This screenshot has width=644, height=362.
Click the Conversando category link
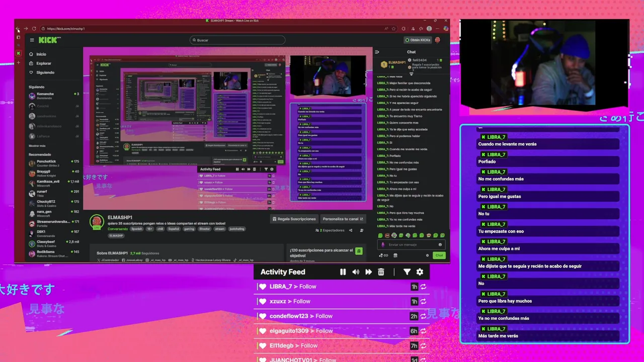[x=118, y=229]
